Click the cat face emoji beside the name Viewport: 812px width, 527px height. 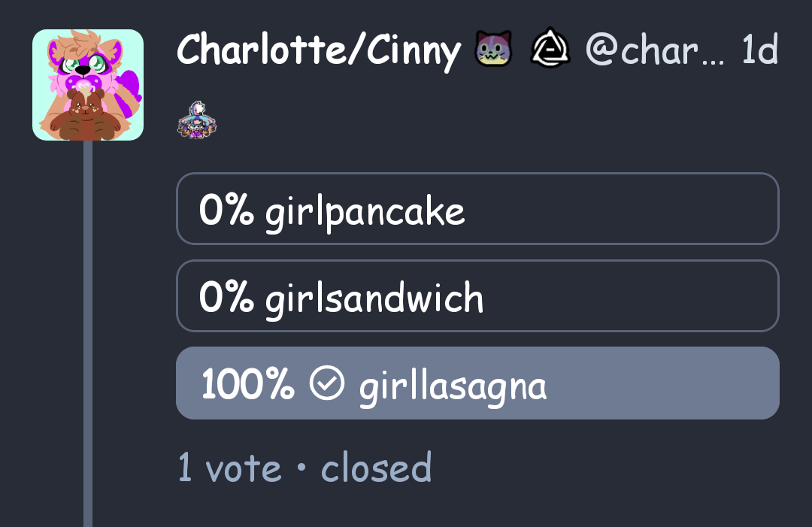(493, 50)
